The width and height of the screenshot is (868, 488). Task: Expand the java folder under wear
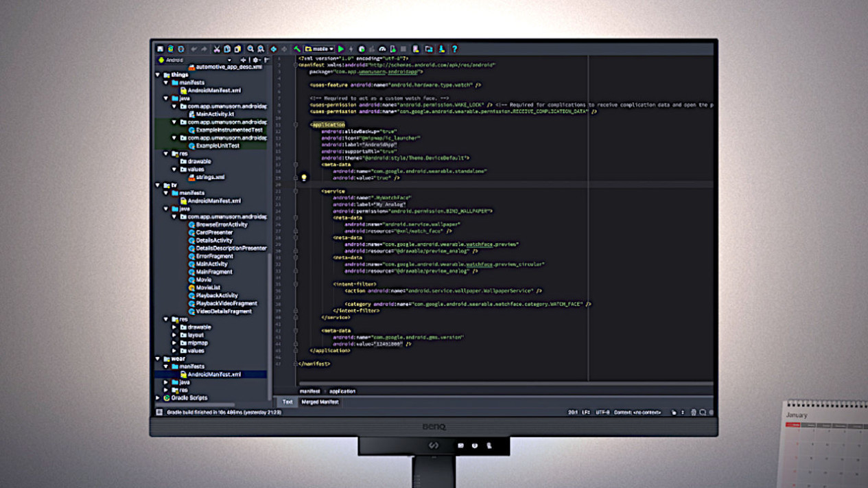[166, 382]
